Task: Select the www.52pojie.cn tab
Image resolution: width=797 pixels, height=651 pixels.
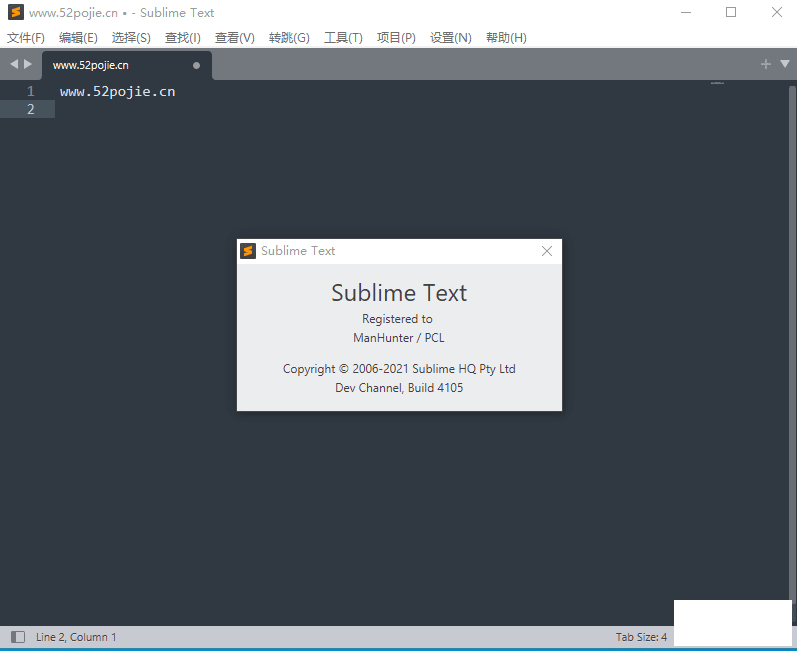Action: click(127, 65)
